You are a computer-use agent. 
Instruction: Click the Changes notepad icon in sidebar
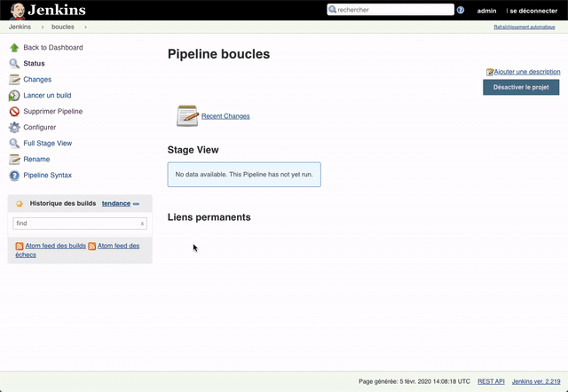14,80
